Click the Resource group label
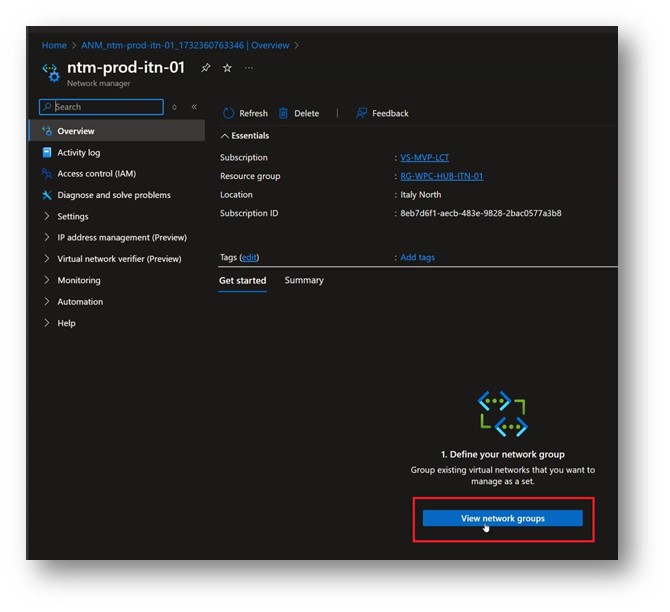Viewport: 670px width, 612px height. tap(250, 176)
